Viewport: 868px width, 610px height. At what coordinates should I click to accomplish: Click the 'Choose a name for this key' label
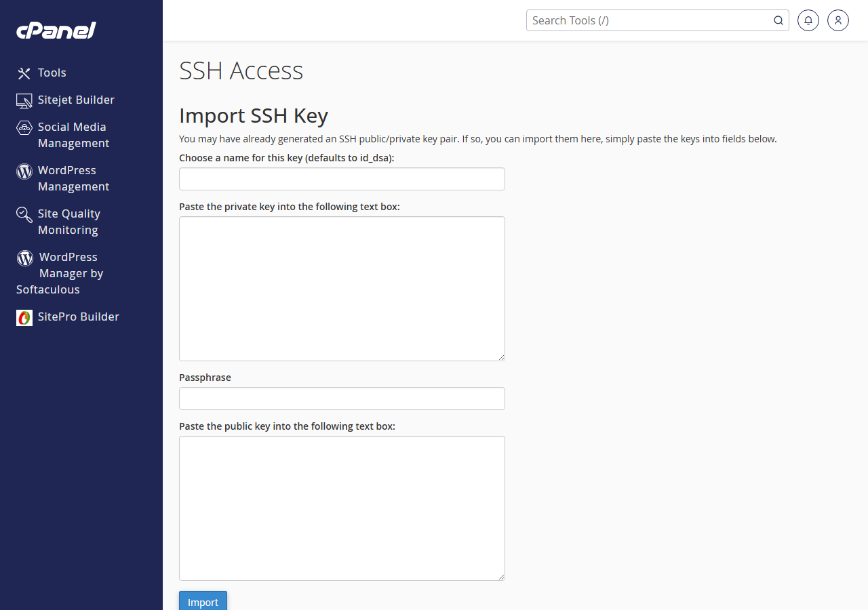pyautogui.click(x=287, y=158)
